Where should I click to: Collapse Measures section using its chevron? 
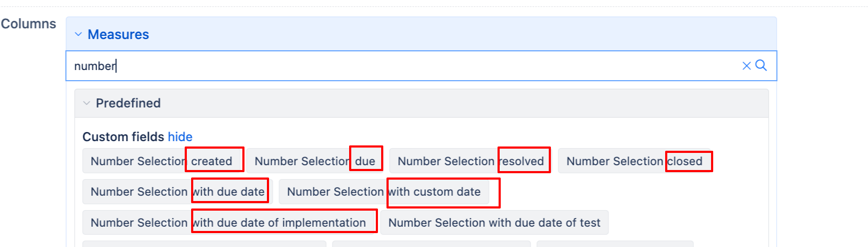(78, 34)
